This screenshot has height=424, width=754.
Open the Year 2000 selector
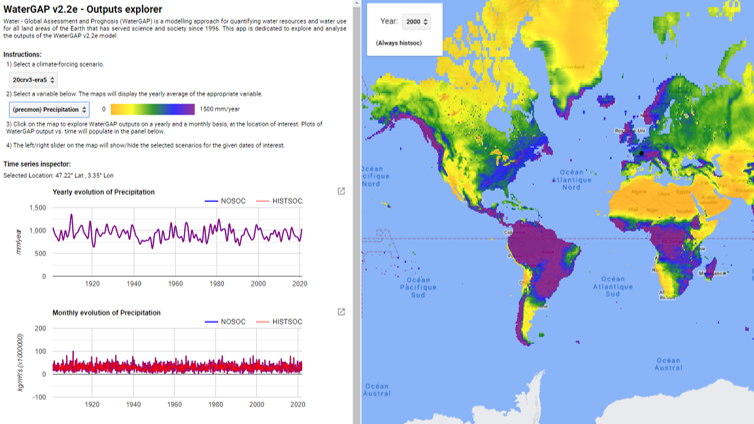tap(416, 22)
